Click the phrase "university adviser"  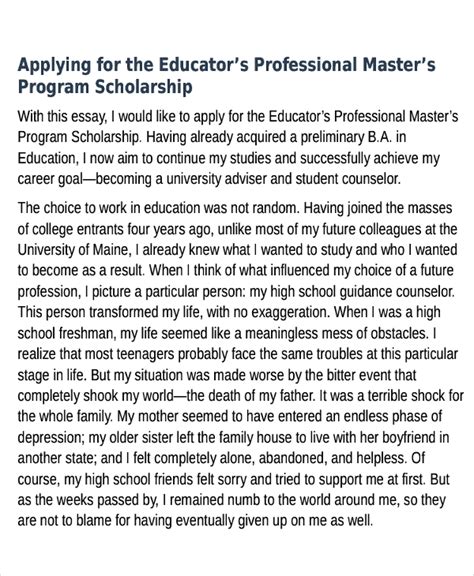[217, 180]
